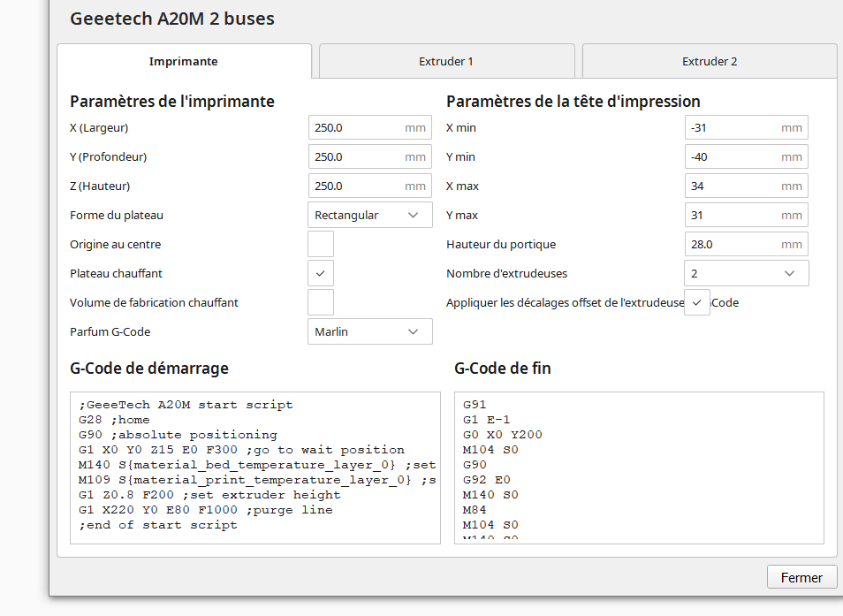Image resolution: width=843 pixels, height=616 pixels.
Task: Edit the X (Largeur) field
Action: (x=370, y=127)
